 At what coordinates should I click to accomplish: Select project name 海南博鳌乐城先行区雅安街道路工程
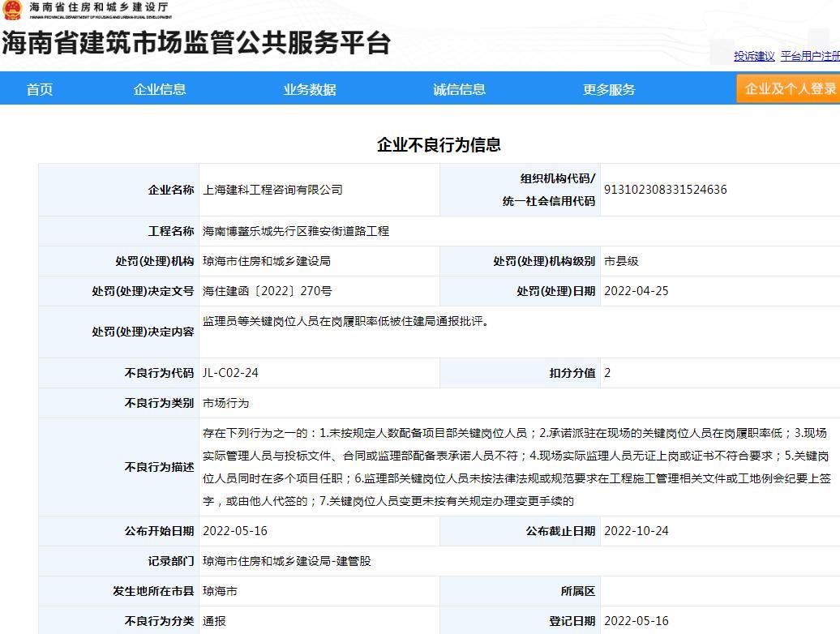[x=296, y=231]
